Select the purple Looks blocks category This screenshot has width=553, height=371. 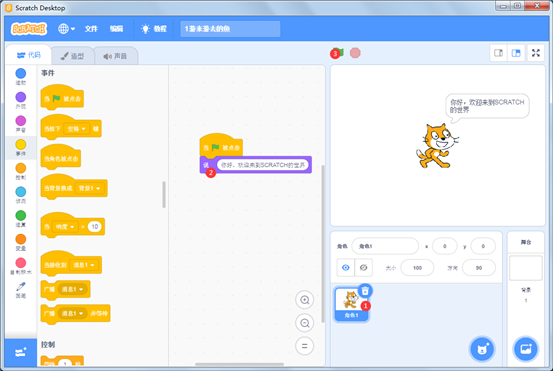(21, 100)
